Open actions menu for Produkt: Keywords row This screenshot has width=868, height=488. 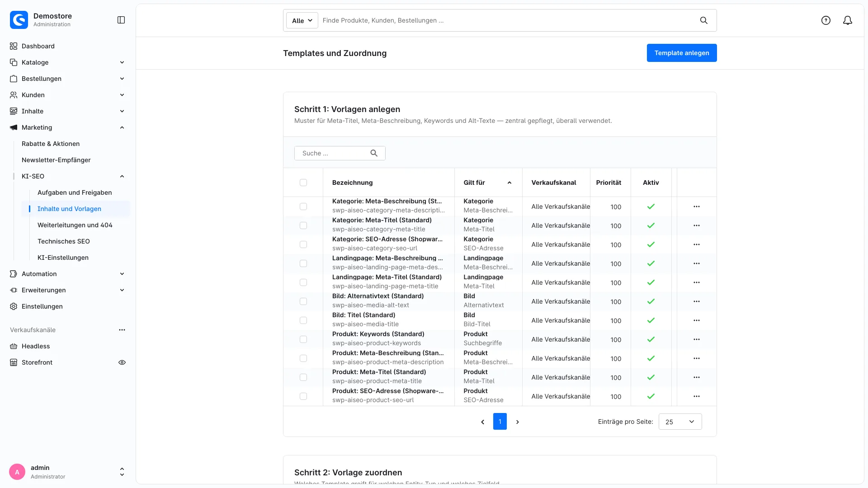697,339
